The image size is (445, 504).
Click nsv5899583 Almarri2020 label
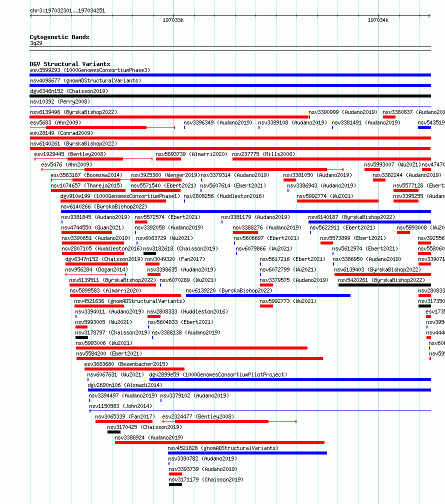pyautogui.click(x=106, y=290)
